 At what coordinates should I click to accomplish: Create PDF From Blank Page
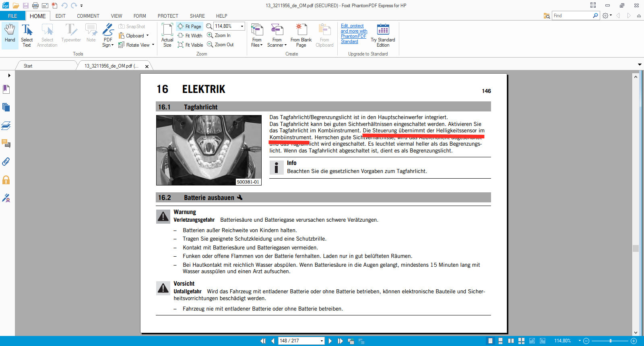(x=301, y=35)
